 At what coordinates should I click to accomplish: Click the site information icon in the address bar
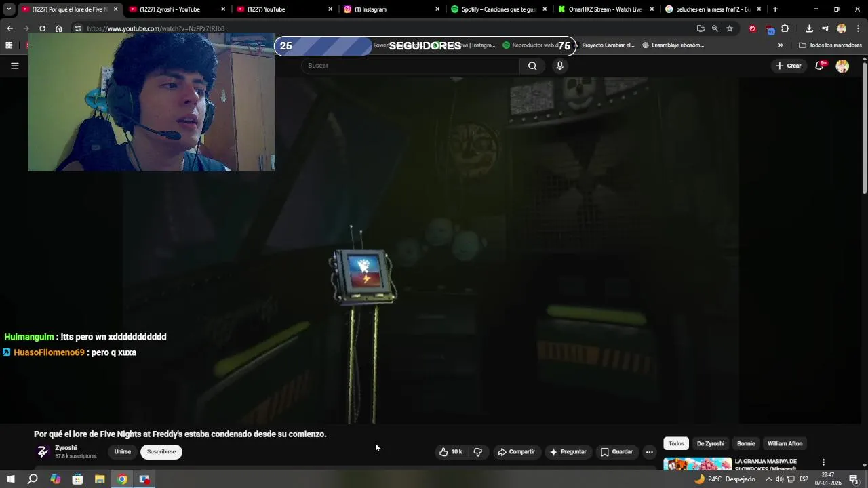78,28
